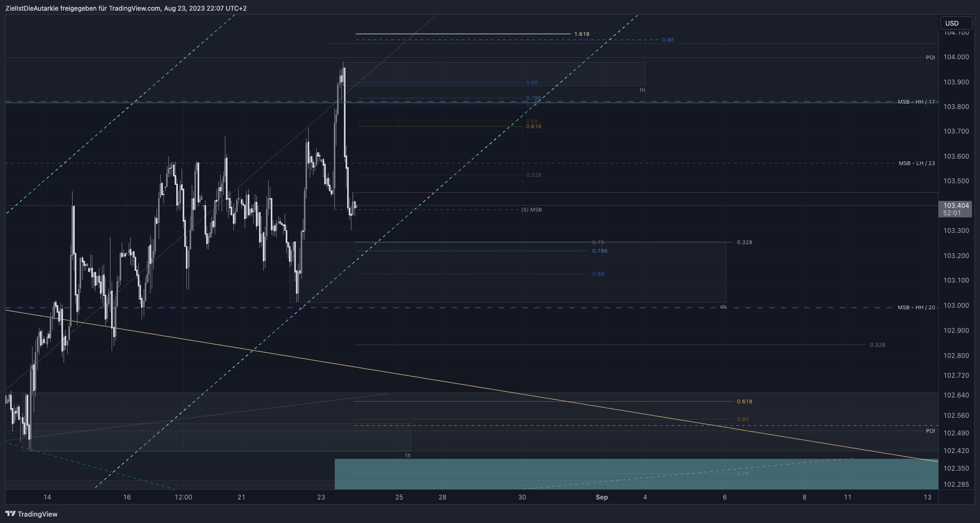The height and width of the screenshot is (523, 980).
Task: Select the 4h zone timeframe label
Action: pyautogui.click(x=723, y=307)
